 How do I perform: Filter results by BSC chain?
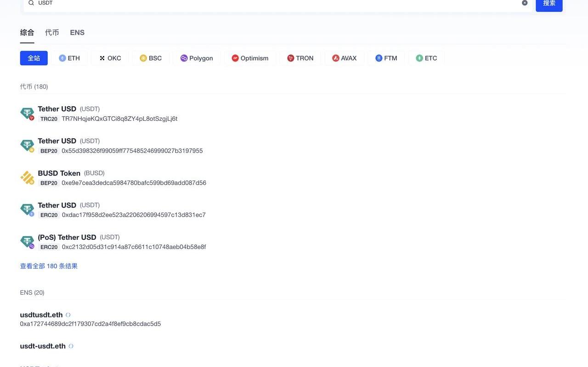click(x=151, y=58)
